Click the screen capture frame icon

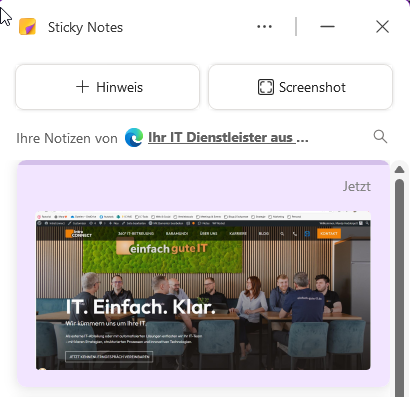coord(266,87)
